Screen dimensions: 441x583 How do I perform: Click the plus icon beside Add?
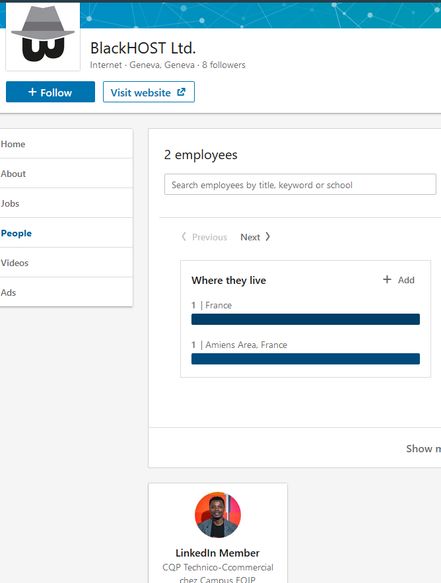click(387, 279)
